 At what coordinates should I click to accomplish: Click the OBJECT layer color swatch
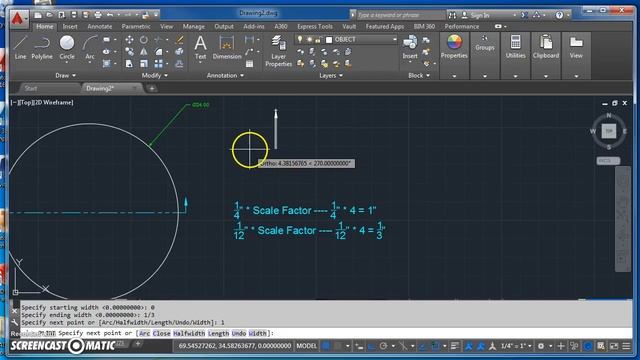pos(329,40)
